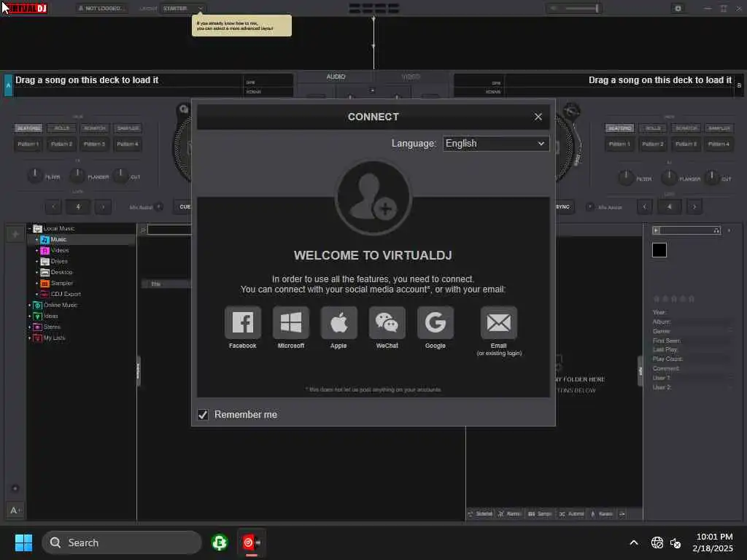Click the add folder plus icon
The height and width of the screenshot is (560, 747).
15,234
